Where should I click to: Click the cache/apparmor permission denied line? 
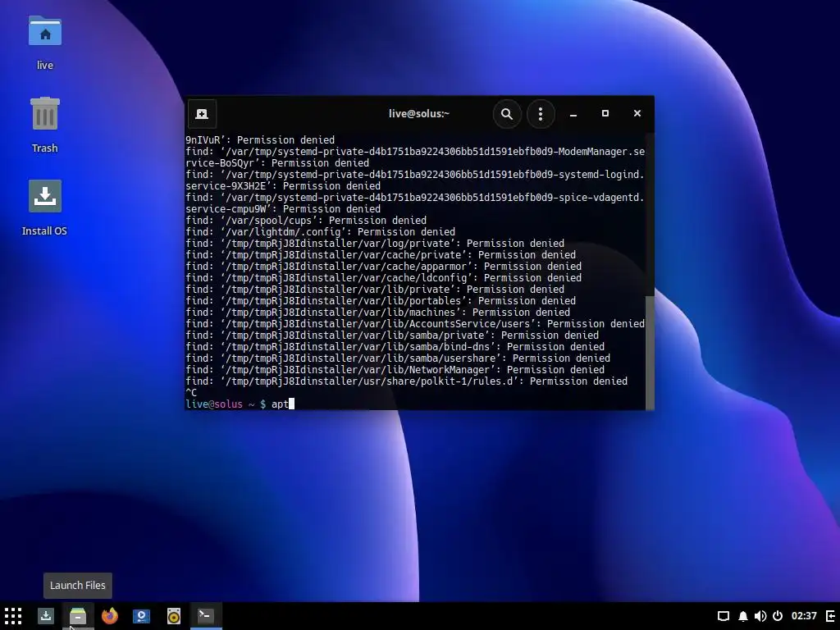(384, 267)
